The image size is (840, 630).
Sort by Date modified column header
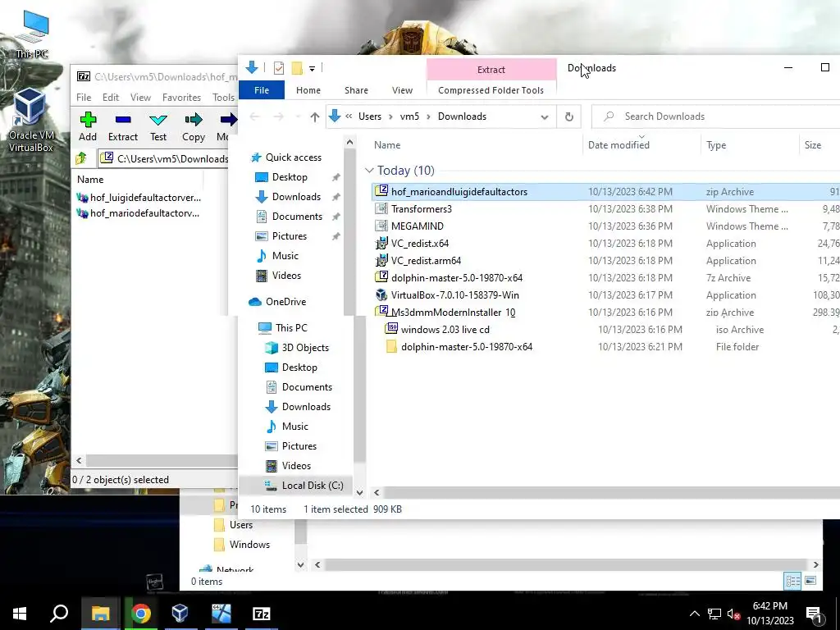tap(619, 145)
